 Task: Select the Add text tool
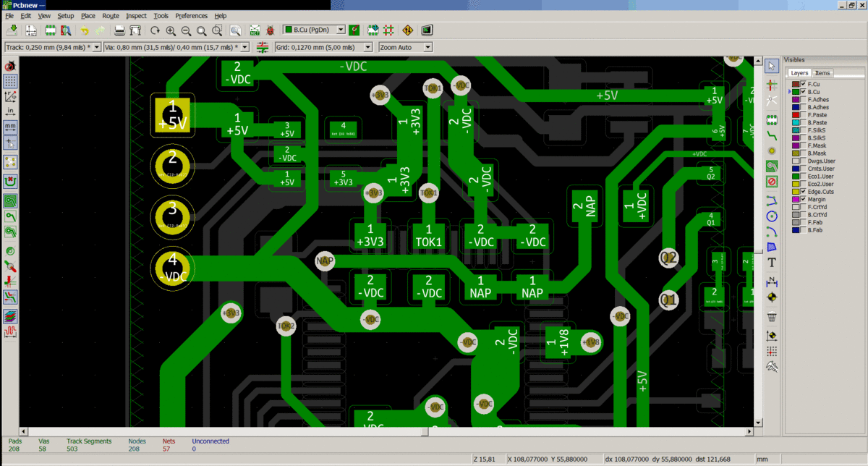point(772,262)
